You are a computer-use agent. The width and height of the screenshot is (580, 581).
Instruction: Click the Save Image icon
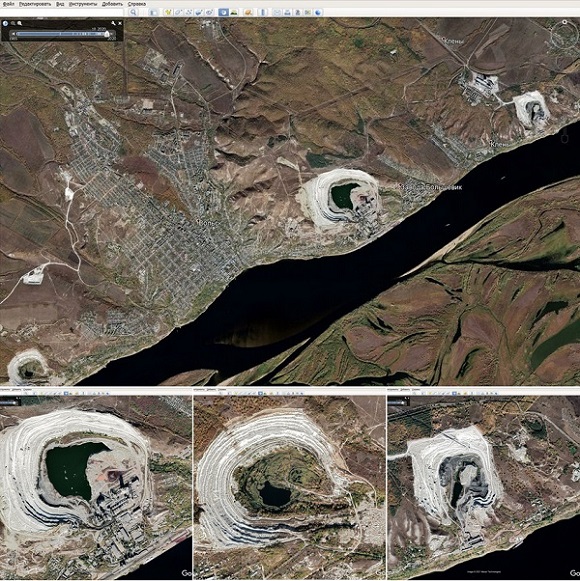297,13
